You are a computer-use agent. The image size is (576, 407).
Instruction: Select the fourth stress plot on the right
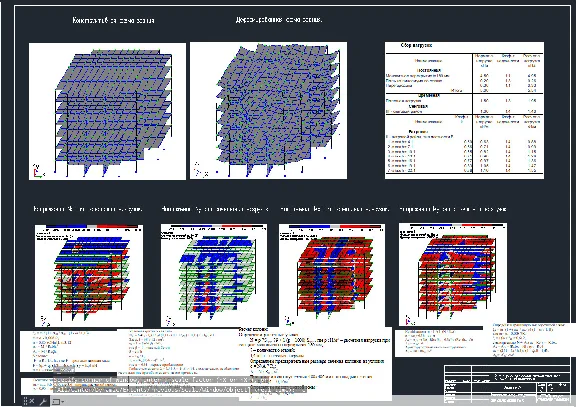pyautogui.click(x=453, y=274)
